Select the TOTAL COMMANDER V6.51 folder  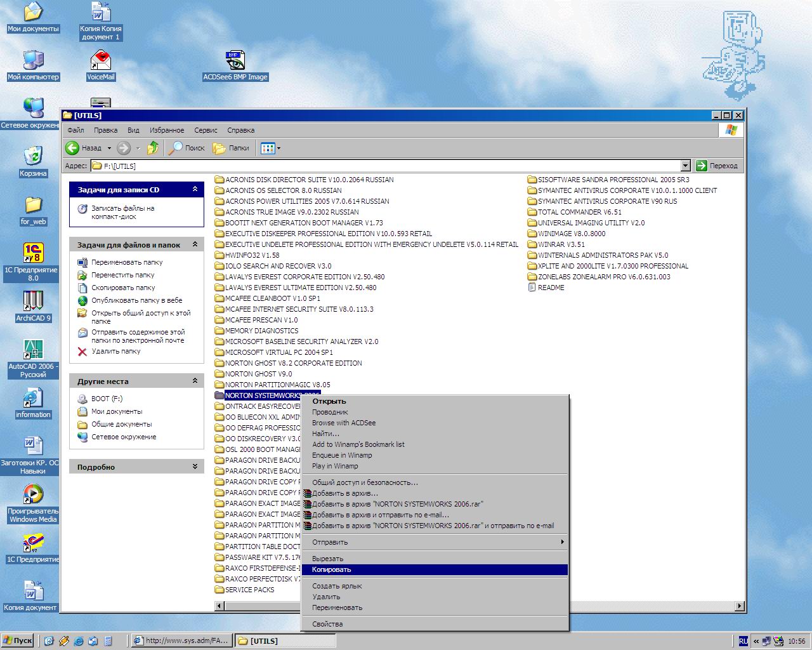[575, 212]
